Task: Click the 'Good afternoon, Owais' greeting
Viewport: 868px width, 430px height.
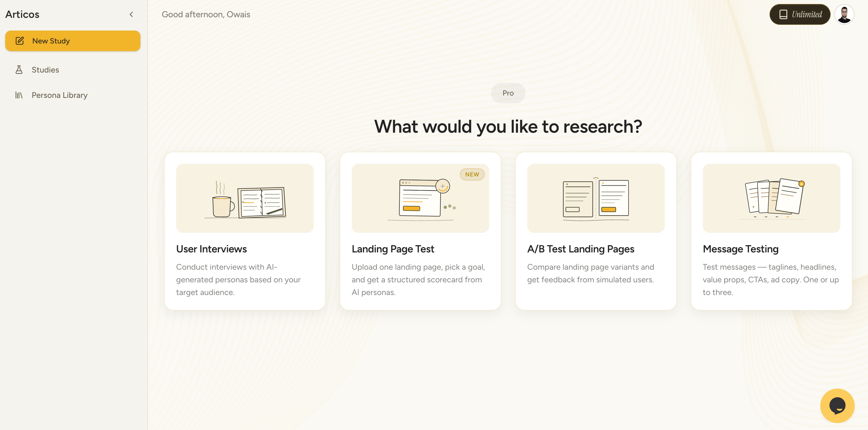Action: (x=206, y=14)
